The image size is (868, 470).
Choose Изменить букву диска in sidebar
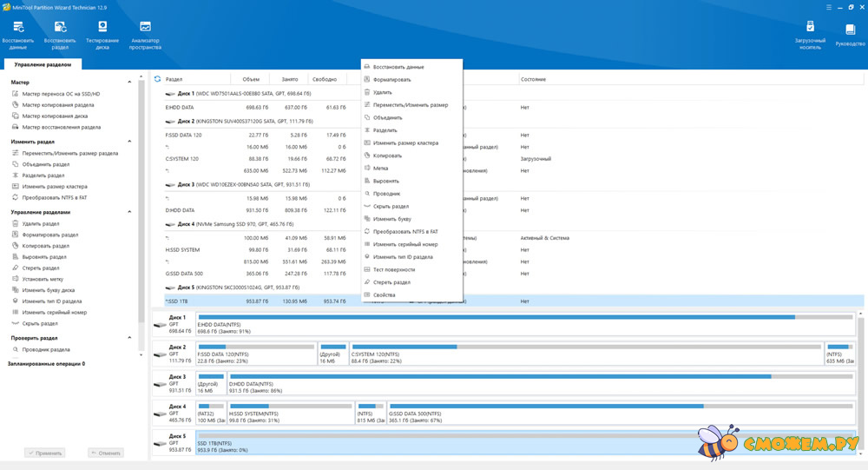click(48, 290)
